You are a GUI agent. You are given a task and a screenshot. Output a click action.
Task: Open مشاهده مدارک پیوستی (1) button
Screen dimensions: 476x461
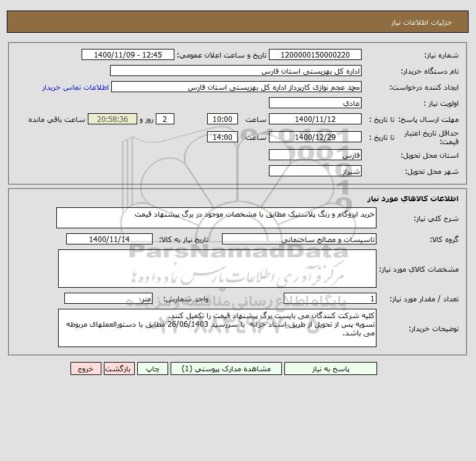point(226,369)
